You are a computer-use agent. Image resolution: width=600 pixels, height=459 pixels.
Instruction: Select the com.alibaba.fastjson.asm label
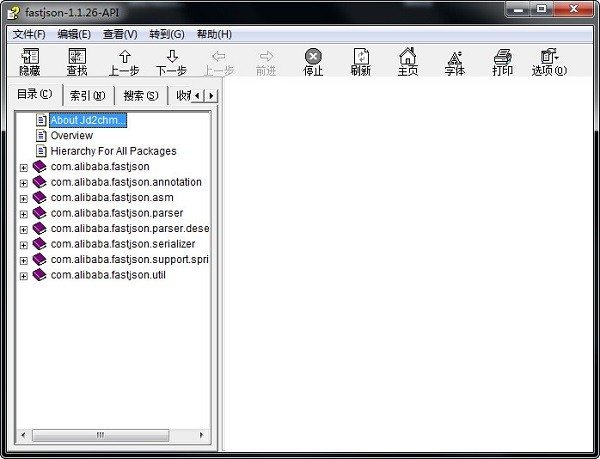[112, 197]
